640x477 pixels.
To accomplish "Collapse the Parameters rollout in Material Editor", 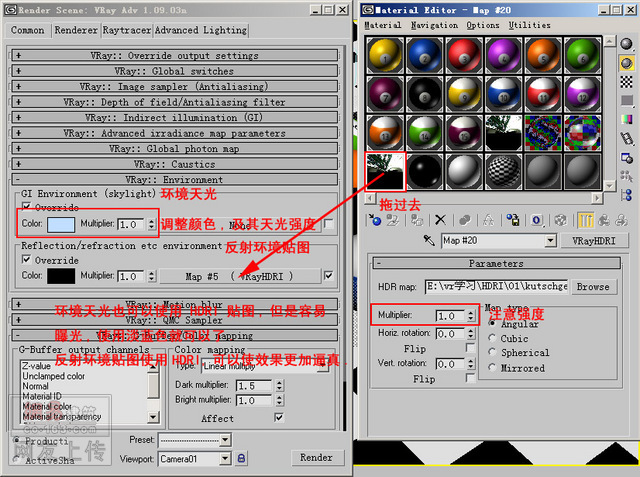I will pyautogui.click(x=496, y=264).
